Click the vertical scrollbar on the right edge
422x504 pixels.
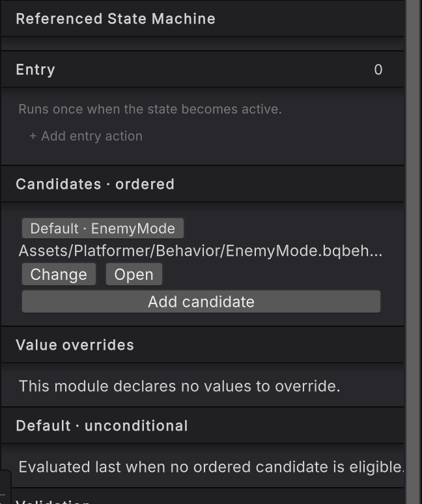414,252
